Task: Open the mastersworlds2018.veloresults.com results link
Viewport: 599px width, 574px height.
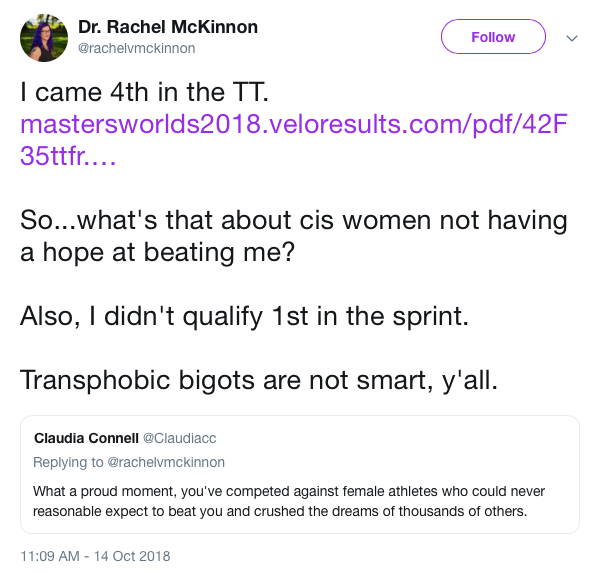Action: point(293,124)
